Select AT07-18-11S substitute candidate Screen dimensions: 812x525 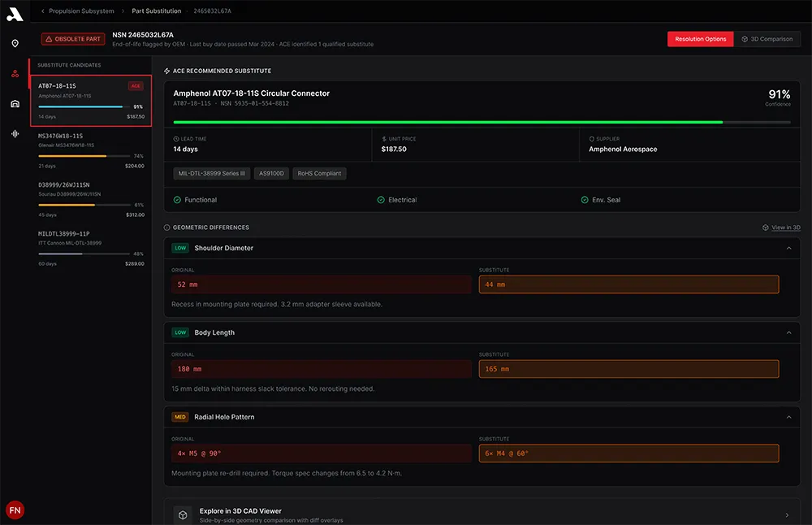[91, 101]
